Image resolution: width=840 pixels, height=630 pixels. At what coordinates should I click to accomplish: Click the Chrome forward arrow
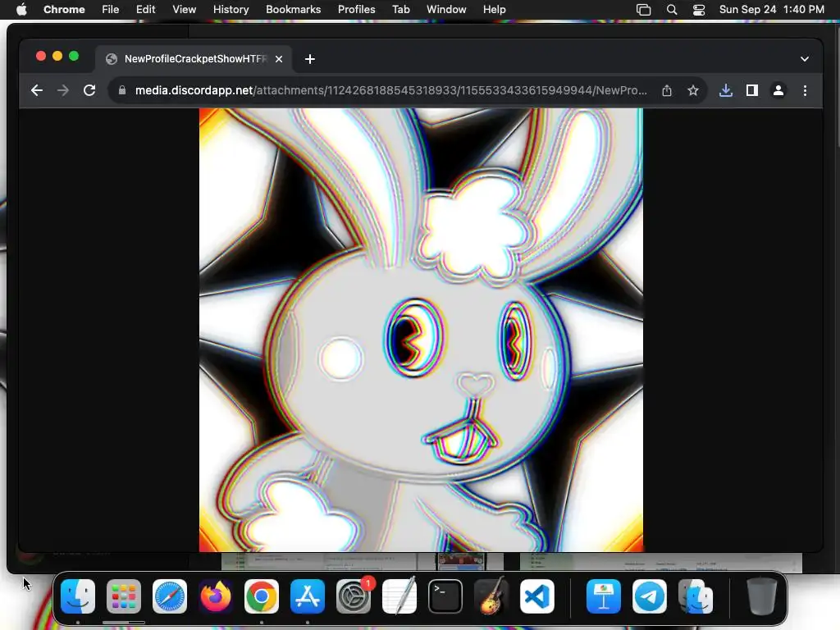62,90
